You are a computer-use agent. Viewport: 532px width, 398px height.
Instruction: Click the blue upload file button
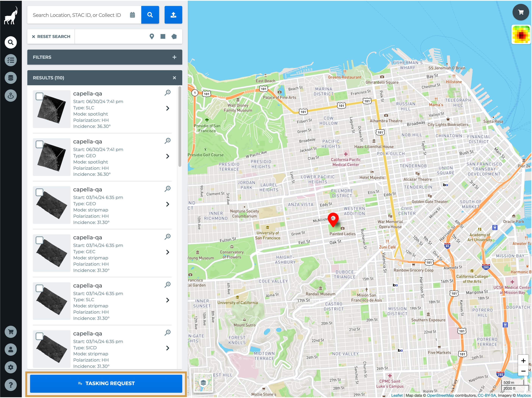tap(173, 15)
